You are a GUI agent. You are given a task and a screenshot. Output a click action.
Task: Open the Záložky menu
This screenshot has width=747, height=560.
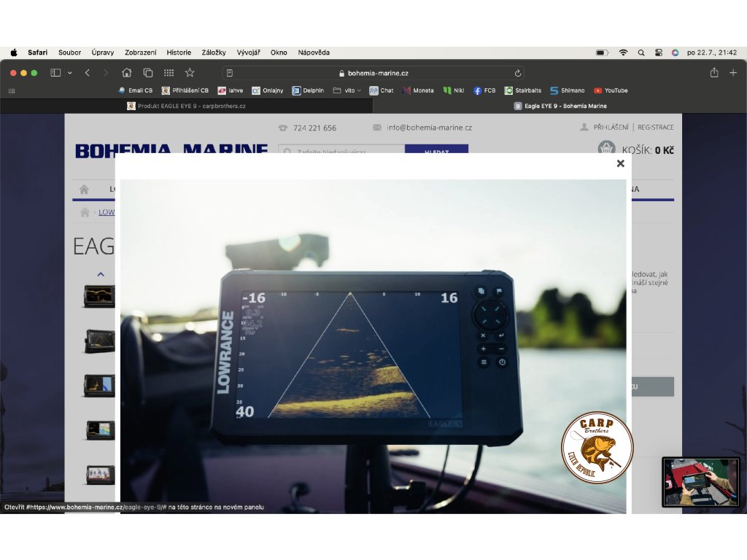point(214,52)
